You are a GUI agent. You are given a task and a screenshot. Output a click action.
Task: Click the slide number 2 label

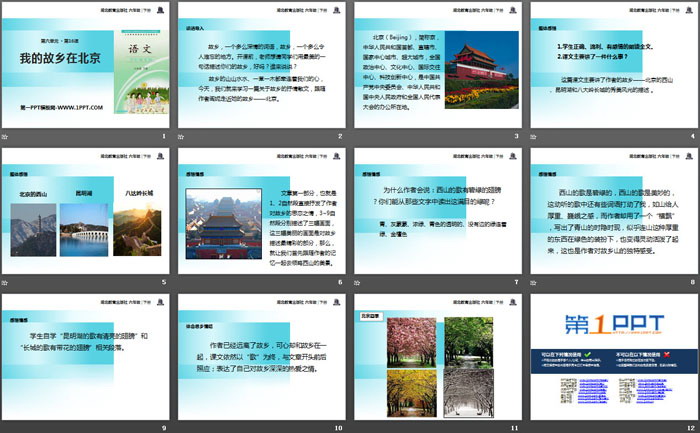340,136
